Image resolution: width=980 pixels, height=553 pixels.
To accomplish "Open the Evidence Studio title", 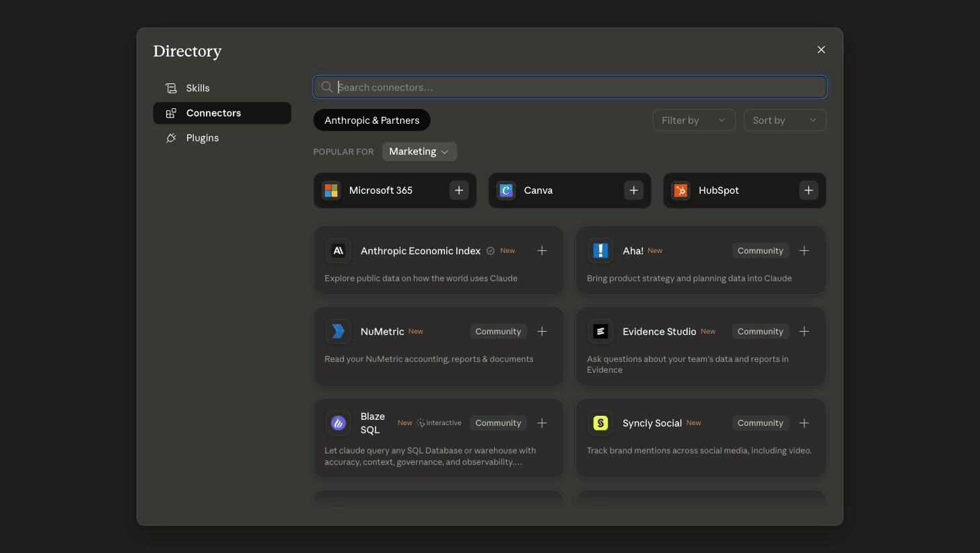I will point(659,332).
